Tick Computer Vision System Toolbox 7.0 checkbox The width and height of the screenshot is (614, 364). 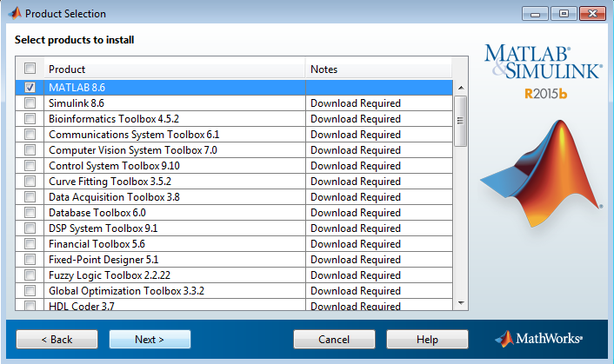(30, 149)
